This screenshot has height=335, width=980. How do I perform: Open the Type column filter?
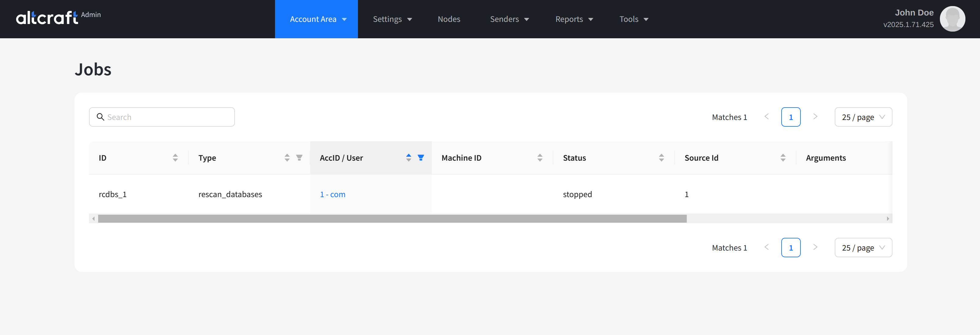(299, 157)
